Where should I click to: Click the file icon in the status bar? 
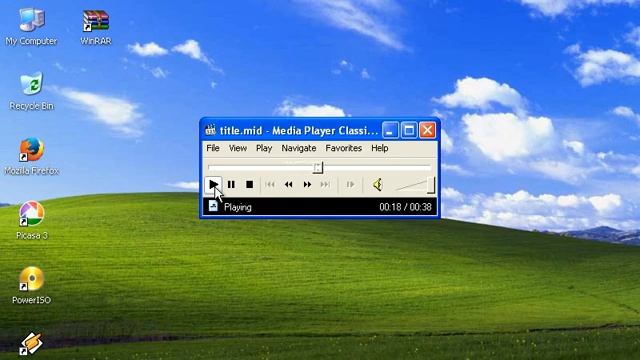[x=213, y=206]
